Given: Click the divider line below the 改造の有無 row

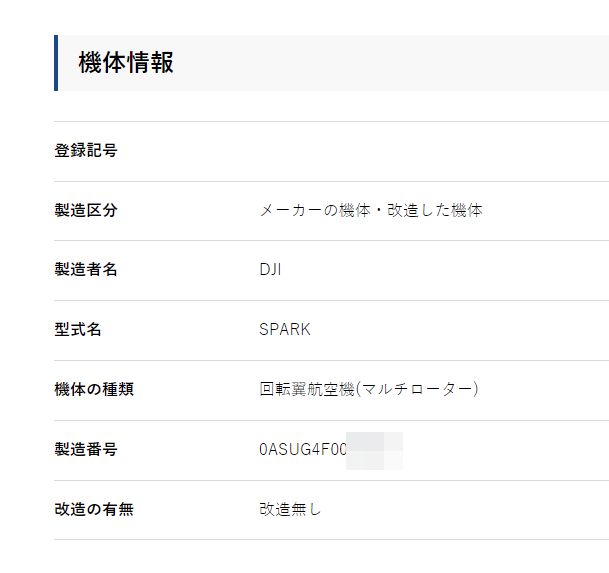Looking at the screenshot, I should coord(330,540).
